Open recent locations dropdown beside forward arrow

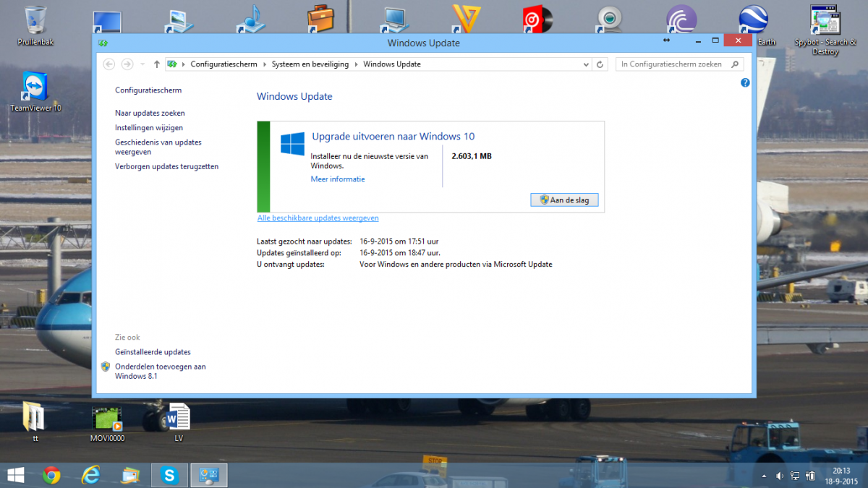coord(142,64)
